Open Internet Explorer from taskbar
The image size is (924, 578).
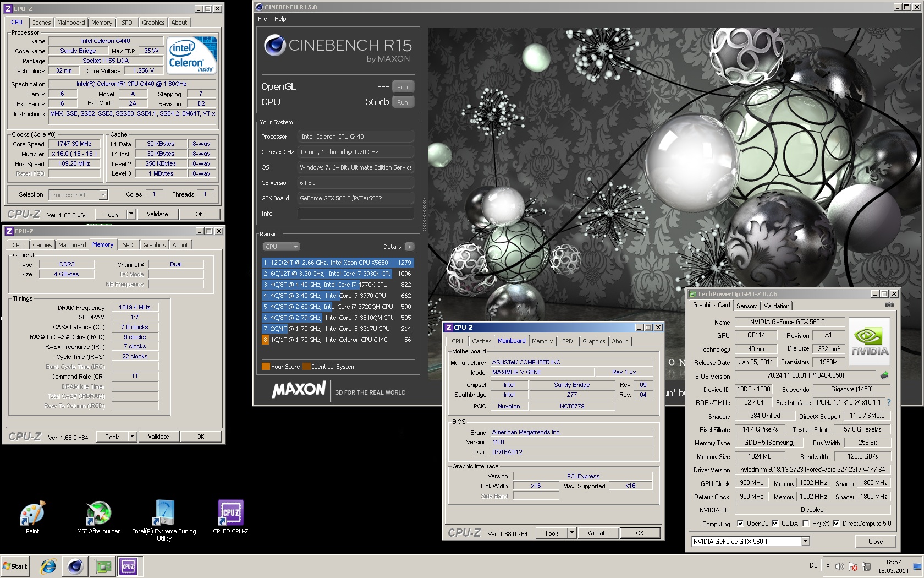pos(48,566)
